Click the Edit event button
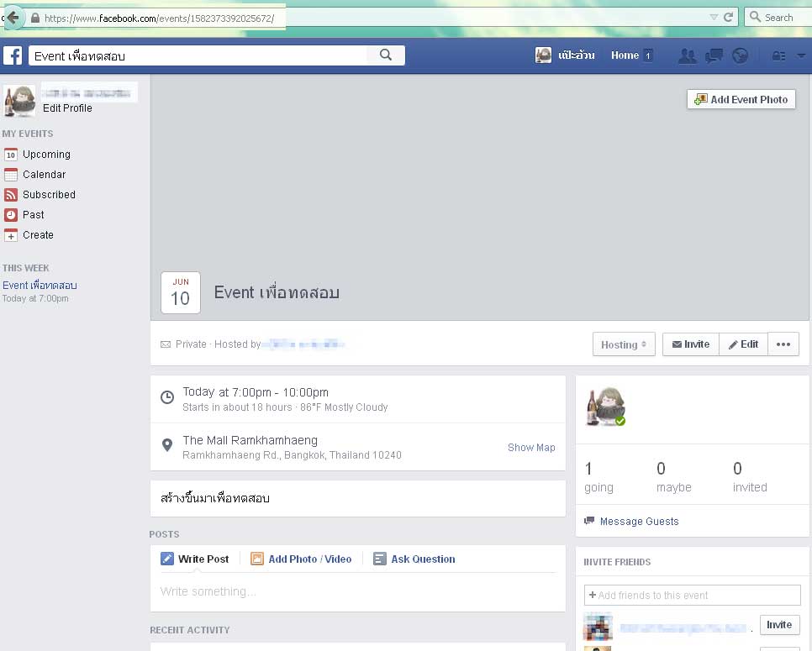The width and height of the screenshot is (812, 651). point(743,344)
